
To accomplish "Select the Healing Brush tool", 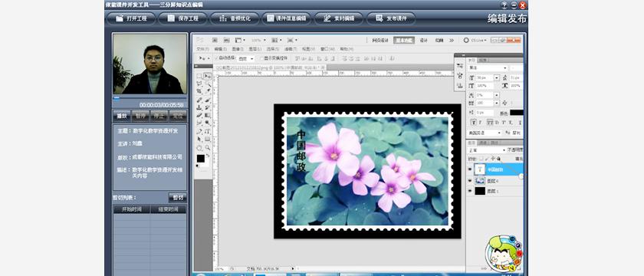I will point(199,100).
